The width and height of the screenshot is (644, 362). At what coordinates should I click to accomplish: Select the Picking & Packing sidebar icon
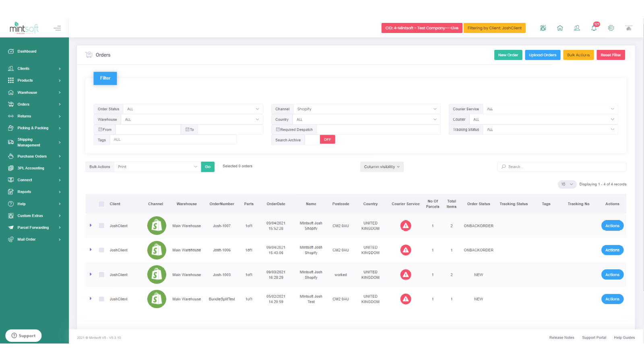point(11,128)
